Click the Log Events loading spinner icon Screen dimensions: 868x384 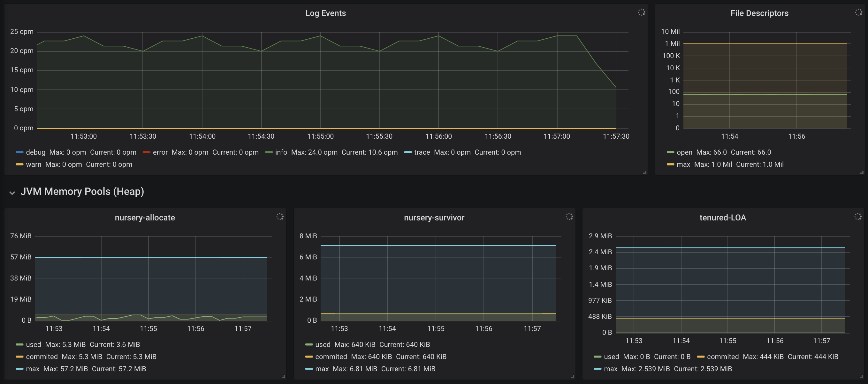click(641, 12)
